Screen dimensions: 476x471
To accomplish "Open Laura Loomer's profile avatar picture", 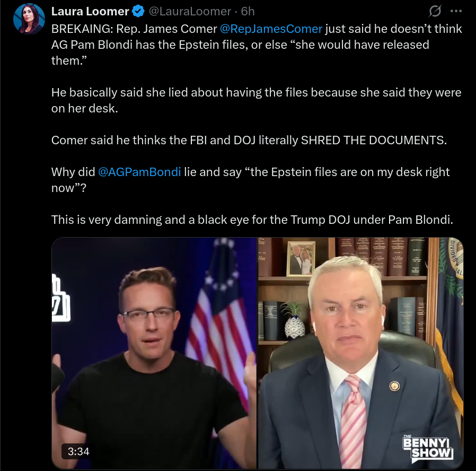I will coord(29,19).
